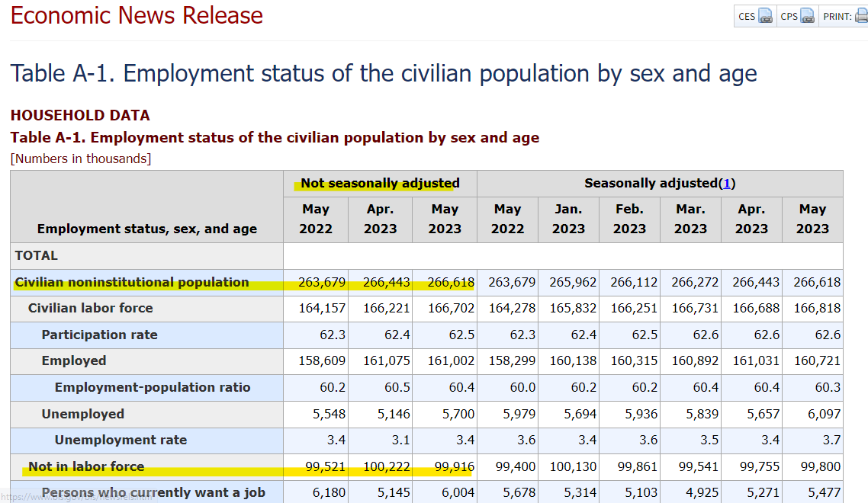868x503 pixels.
Task: Open footnote 1 link beside Seasonally adjusted
Action: coord(727,183)
